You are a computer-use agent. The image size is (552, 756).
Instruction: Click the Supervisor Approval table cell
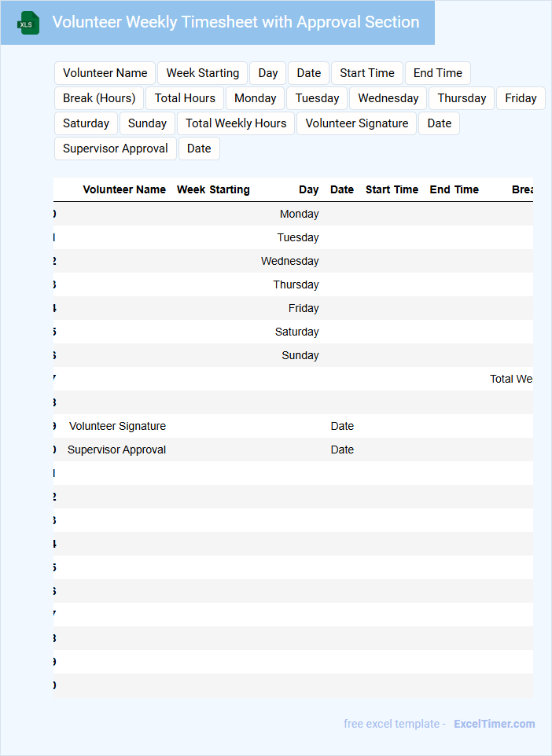116,450
